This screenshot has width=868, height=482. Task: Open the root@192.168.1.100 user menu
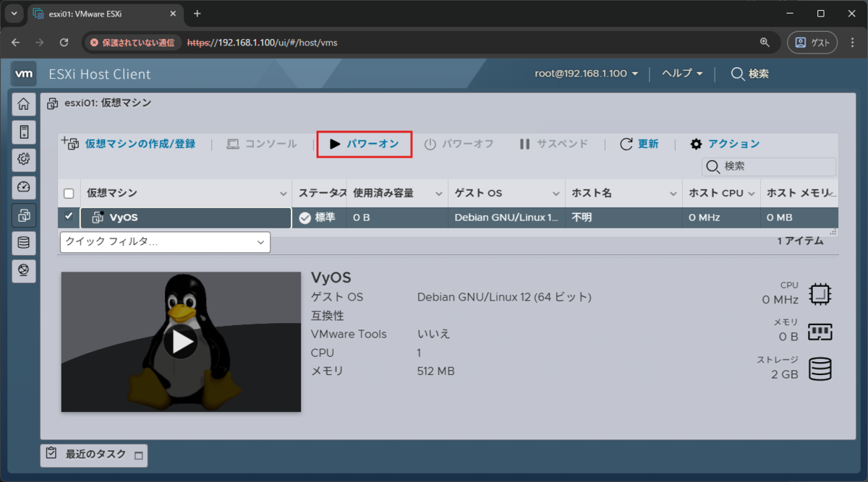coord(587,74)
